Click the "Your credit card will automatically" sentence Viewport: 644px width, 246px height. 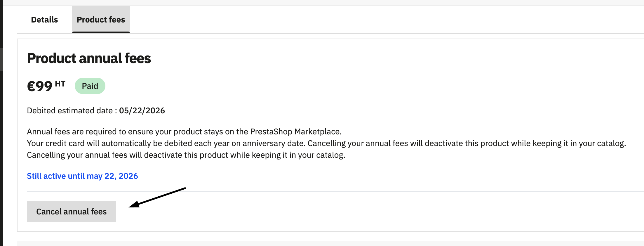(x=166, y=143)
